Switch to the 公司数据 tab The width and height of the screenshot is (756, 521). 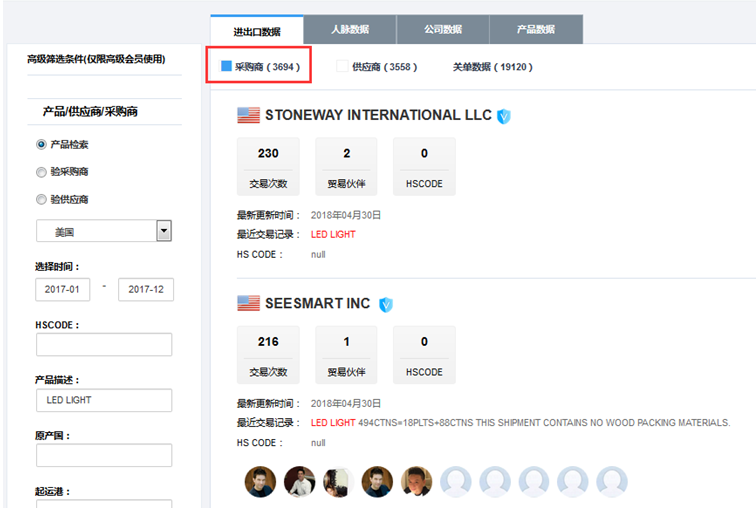[443, 29]
